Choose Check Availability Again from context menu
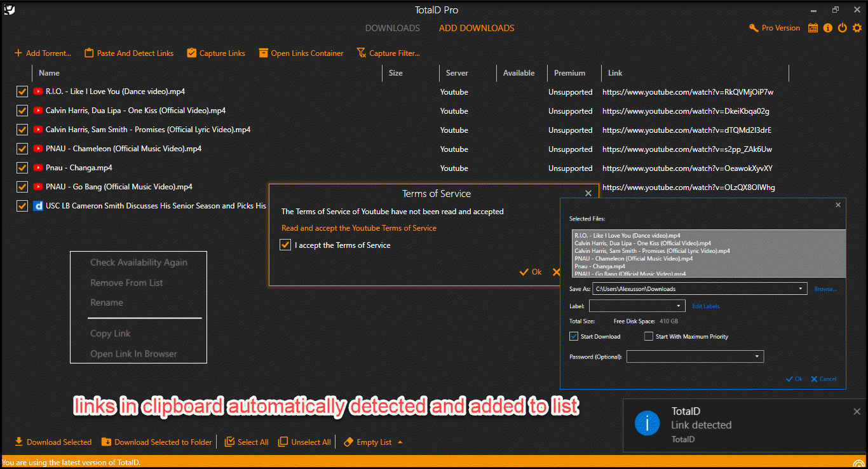The height and width of the screenshot is (469, 868). 139,262
